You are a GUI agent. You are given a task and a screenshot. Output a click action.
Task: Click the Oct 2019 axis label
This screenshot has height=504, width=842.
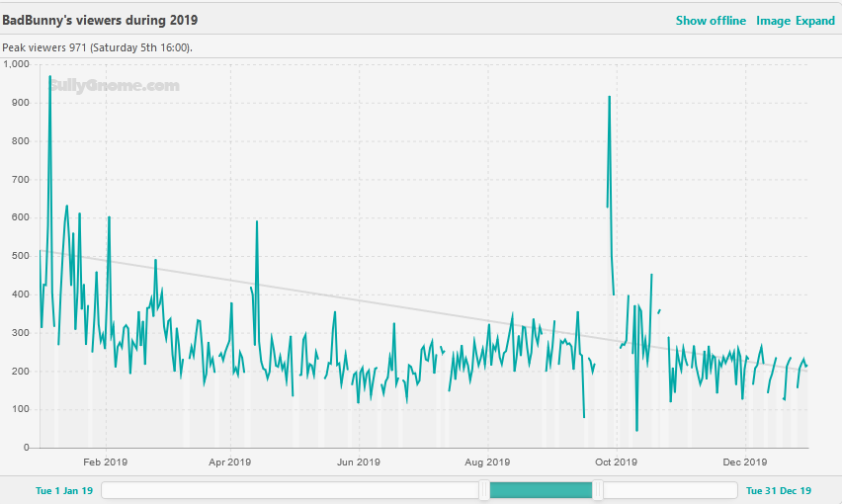tap(616, 462)
